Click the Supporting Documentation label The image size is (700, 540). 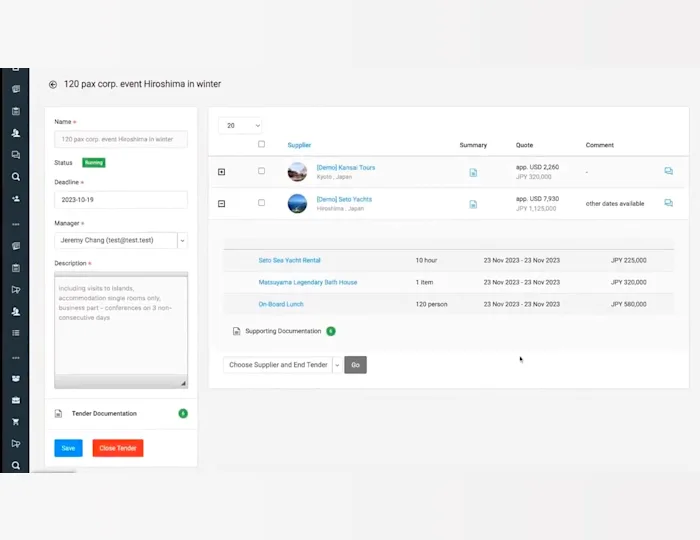[283, 331]
